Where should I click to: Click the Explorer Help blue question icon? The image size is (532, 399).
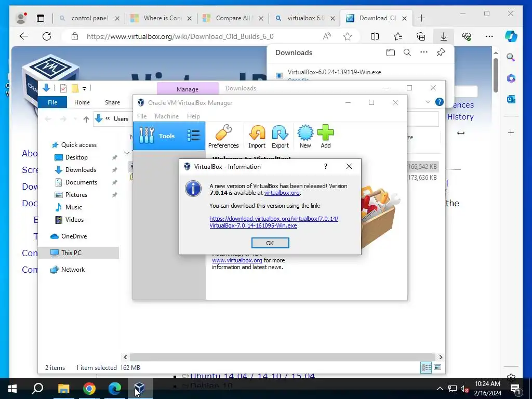pos(439,102)
